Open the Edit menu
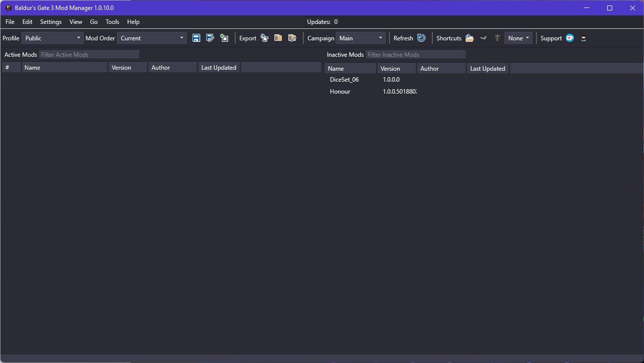Viewport: 644px width, 363px height. coord(27,22)
